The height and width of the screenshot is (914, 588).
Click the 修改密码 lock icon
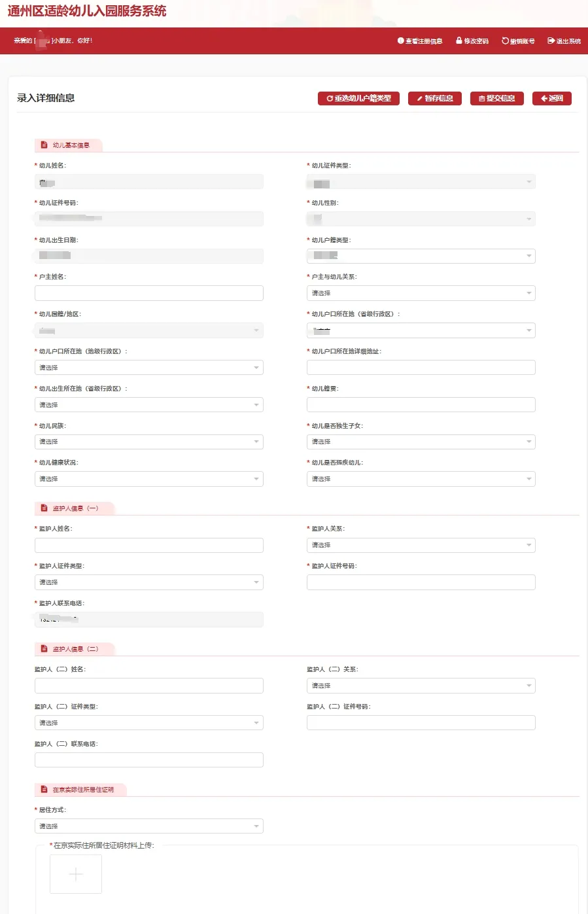[459, 41]
